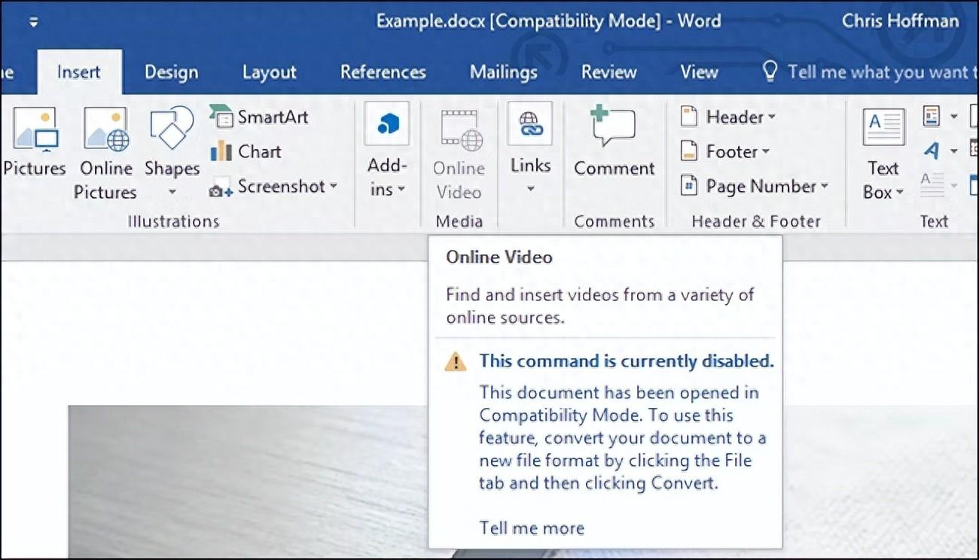Add a new Comment
Screen dimensions: 979x560
(614, 142)
